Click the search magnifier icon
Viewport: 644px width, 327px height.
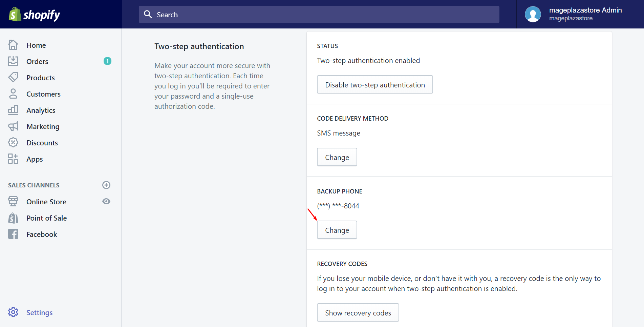[148, 14]
